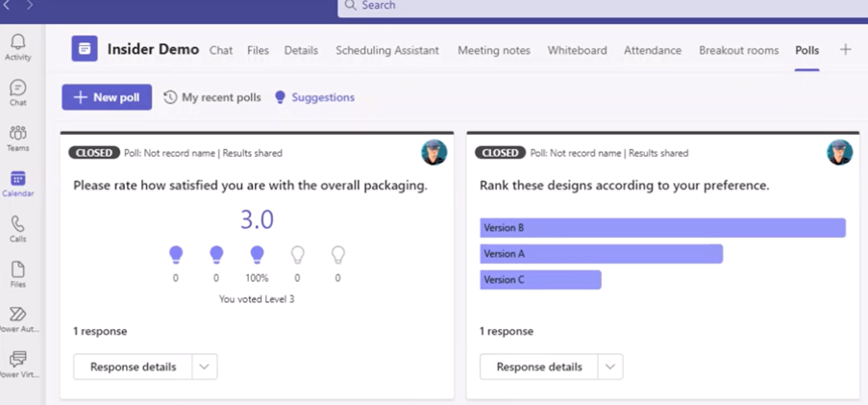Image resolution: width=868 pixels, height=405 pixels.
Task: Click the second rating lightbulb in packaging poll
Action: coord(216,256)
